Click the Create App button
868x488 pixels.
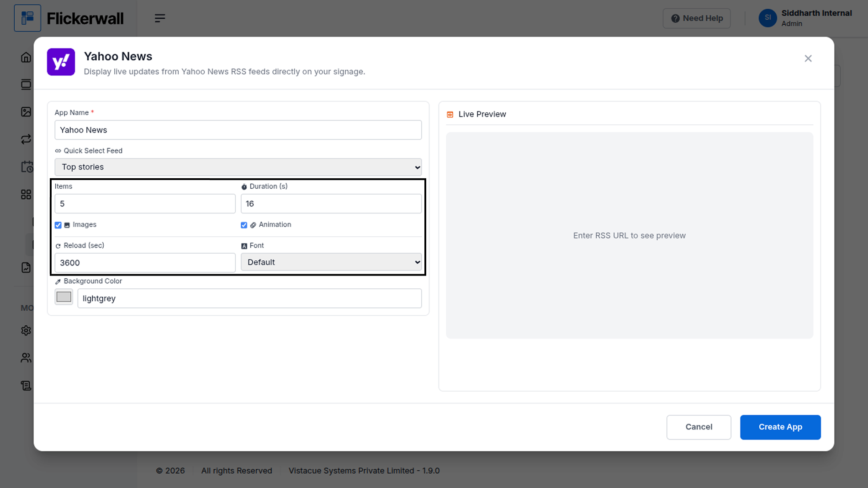coord(780,427)
